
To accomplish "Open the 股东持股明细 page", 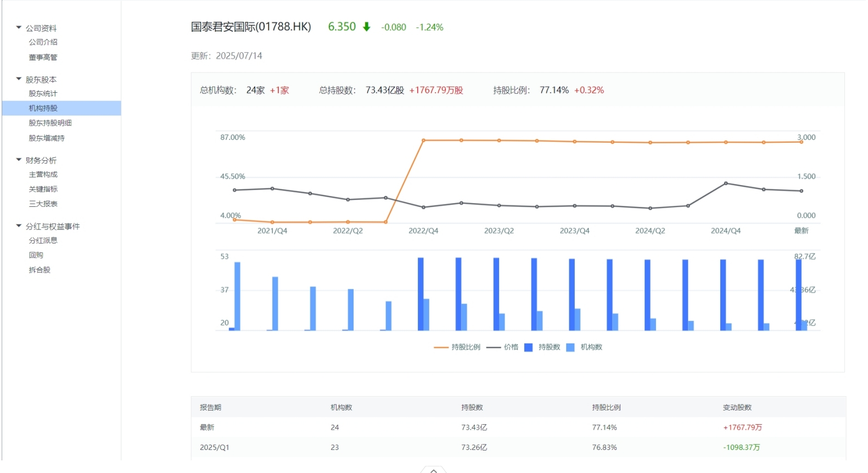I will click(x=50, y=123).
